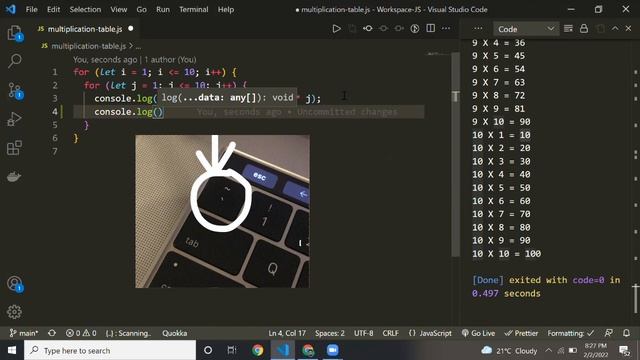Click the git blame annotation above line 1
The height and width of the screenshot is (360, 640).
(135, 60)
